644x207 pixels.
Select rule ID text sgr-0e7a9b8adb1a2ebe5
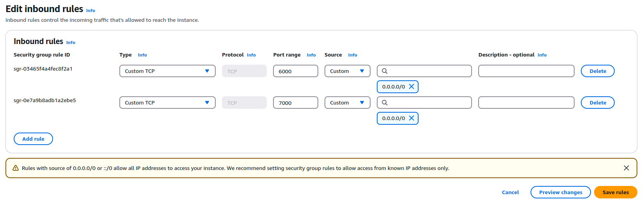click(x=45, y=100)
